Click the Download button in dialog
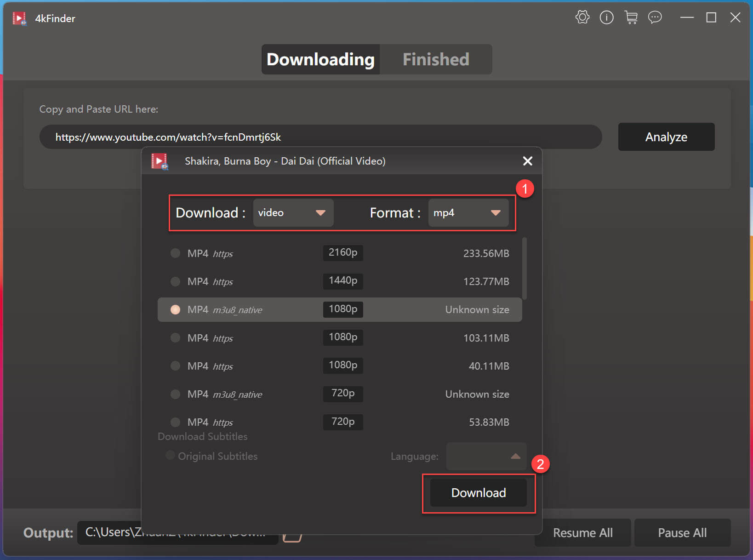Screen dimensions: 753x560 point(479,493)
